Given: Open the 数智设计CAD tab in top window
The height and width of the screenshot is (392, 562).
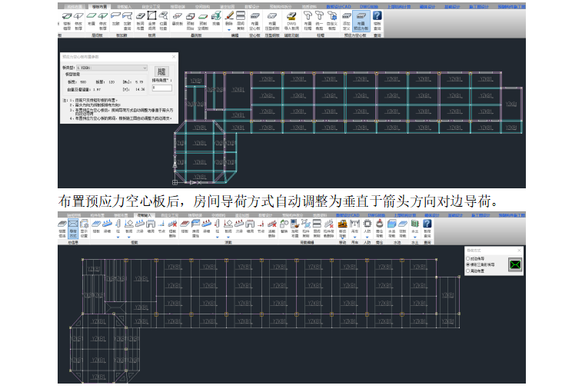Looking at the screenshot, I should pos(338,6).
